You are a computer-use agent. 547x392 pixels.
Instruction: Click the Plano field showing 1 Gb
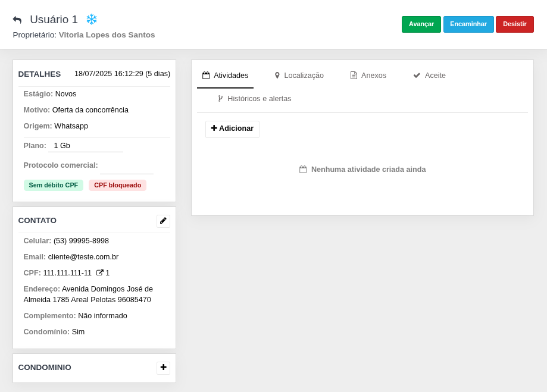pyautogui.click(x=86, y=146)
